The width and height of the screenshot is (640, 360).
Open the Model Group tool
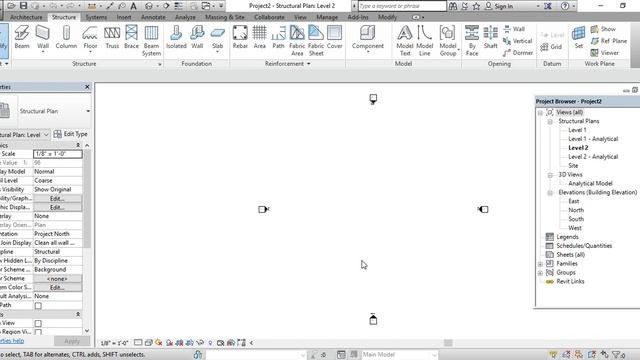pos(448,40)
